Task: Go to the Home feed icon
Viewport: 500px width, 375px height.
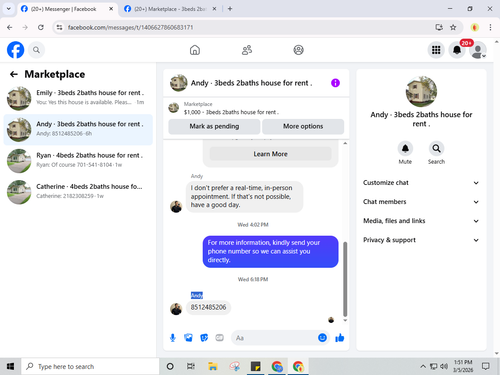Action: coord(195,50)
